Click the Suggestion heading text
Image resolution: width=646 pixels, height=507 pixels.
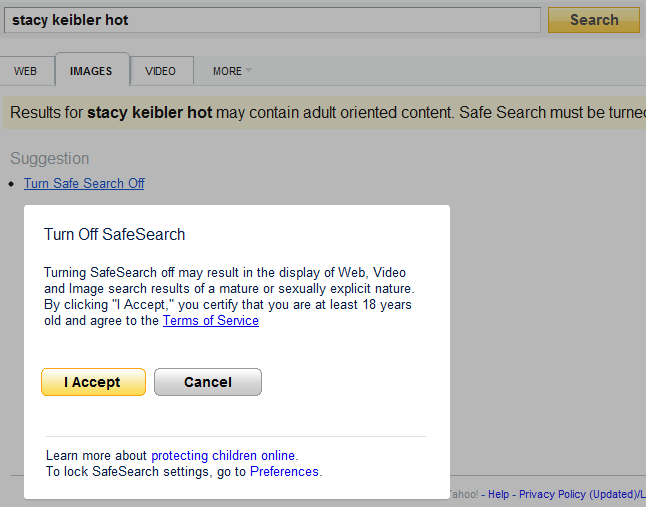(49, 158)
